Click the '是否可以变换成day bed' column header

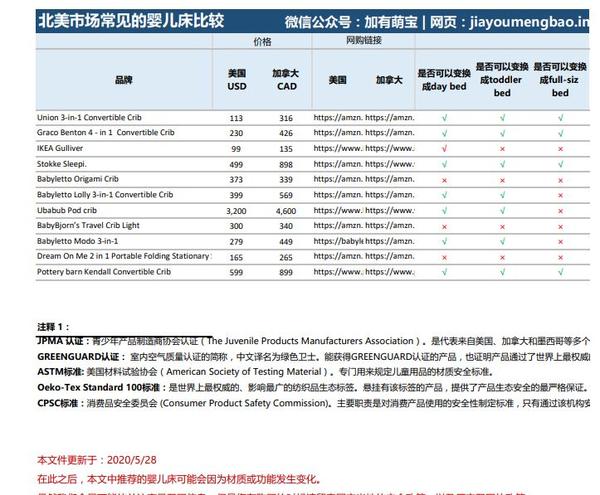pyautogui.click(x=444, y=80)
